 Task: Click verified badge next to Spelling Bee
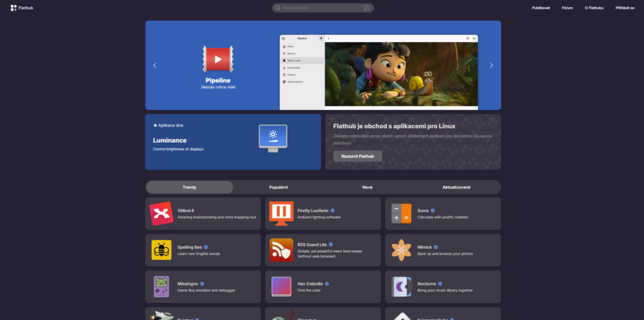tap(206, 247)
